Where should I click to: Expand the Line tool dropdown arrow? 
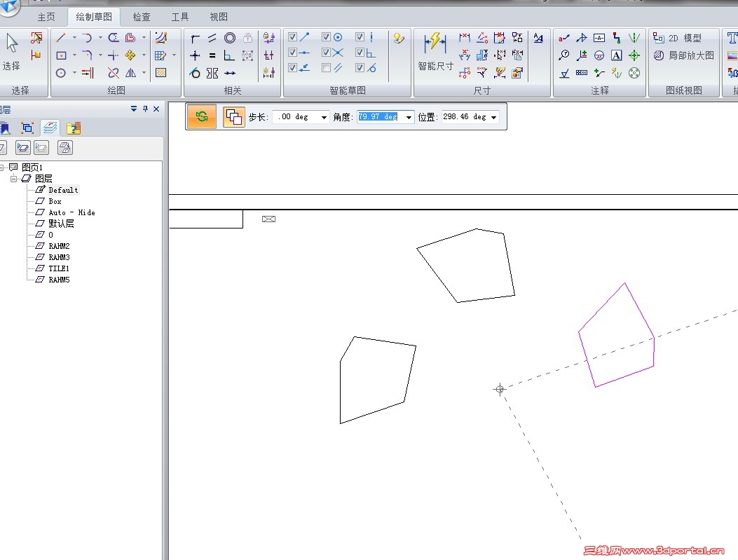click(x=74, y=38)
